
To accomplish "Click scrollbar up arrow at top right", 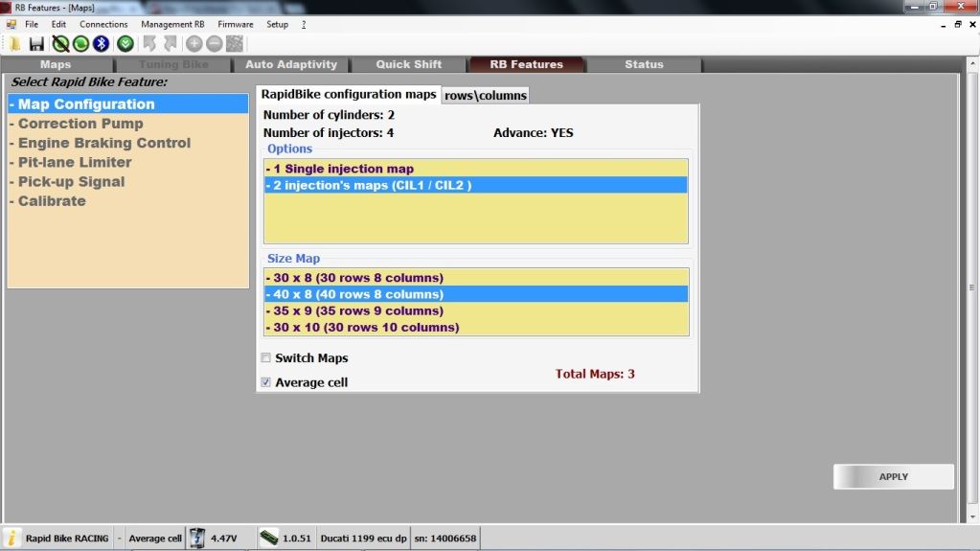I will click(x=972, y=64).
